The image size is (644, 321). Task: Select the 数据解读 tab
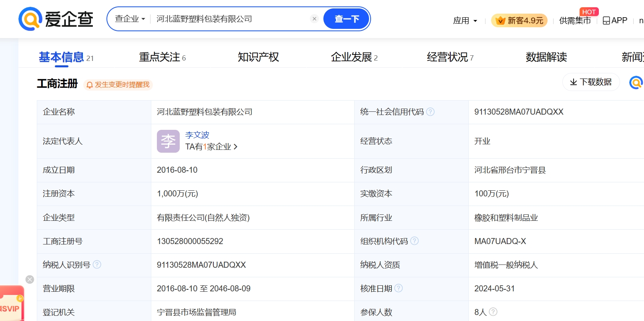546,57
